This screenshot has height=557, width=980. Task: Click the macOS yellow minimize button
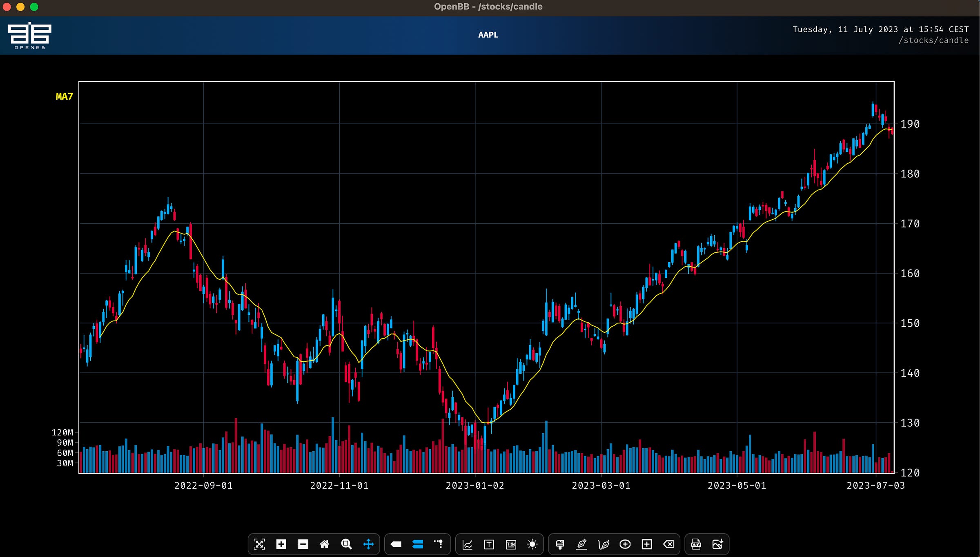click(x=20, y=7)
